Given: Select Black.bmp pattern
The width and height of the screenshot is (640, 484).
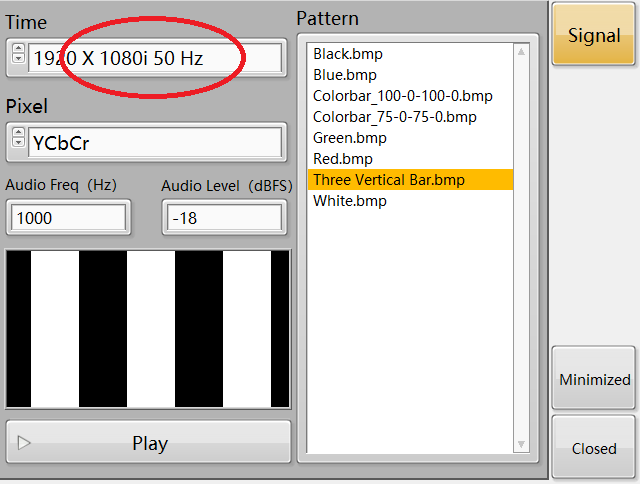Looking at the screenshot, I should (x=348, y=54).
